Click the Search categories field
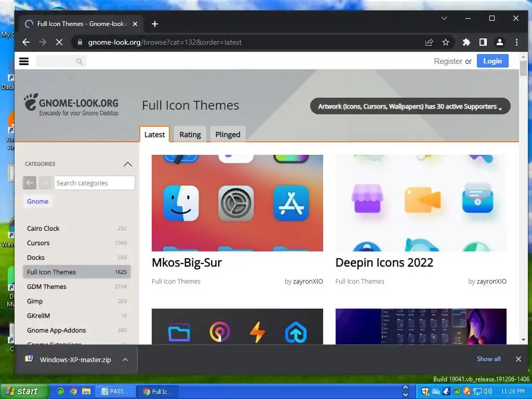Viewport: 532px width, 399px height. [95, 183]
